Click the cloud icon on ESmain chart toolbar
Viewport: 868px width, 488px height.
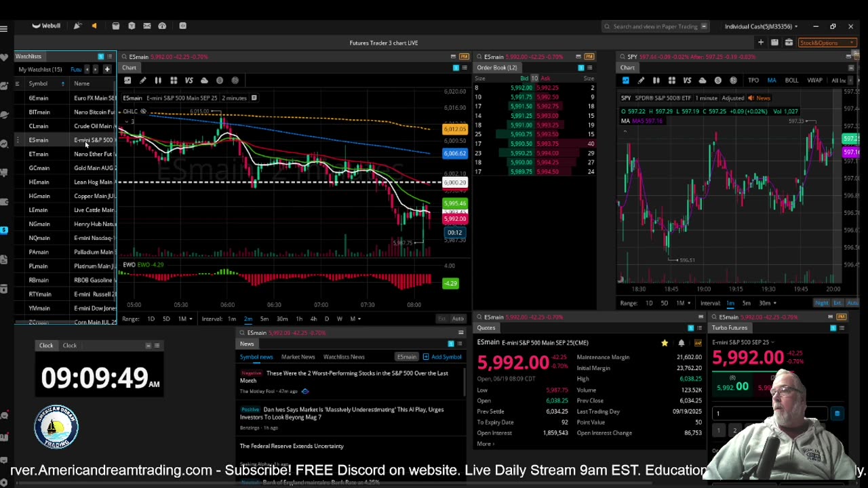204,81
